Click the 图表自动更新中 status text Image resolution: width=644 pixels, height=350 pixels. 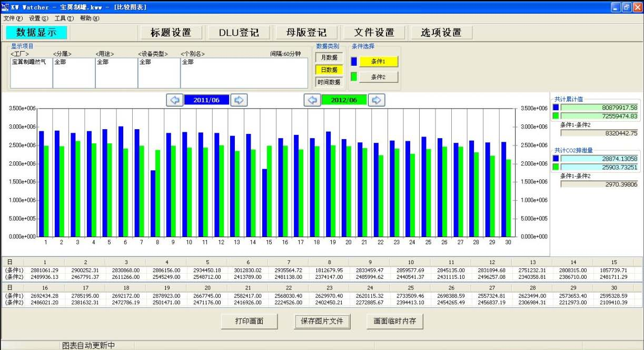pos(88,345)
